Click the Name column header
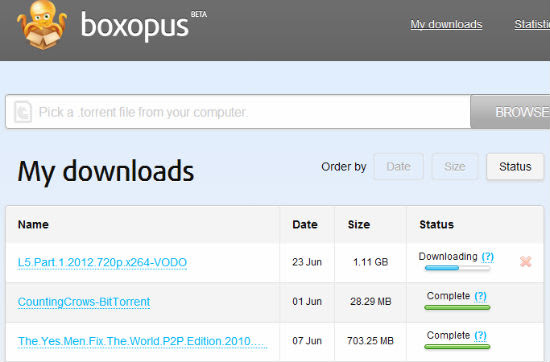The image size is (550, 362). pos(33,224)
